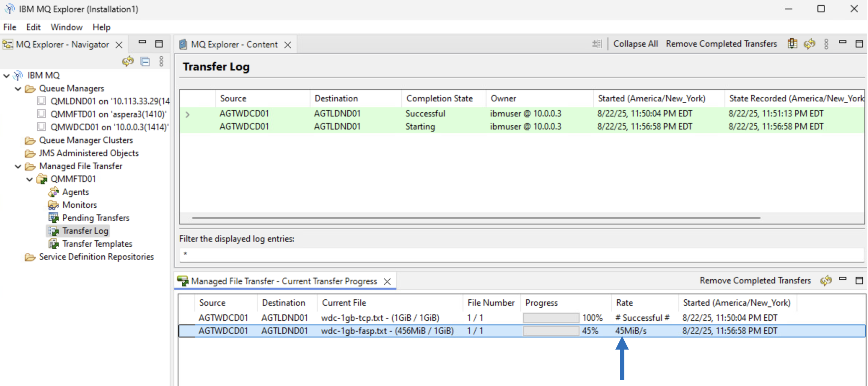This screenshot has width=868, height=386.
Task: Maximize the Navigator panel
Action: pos(159,44)
